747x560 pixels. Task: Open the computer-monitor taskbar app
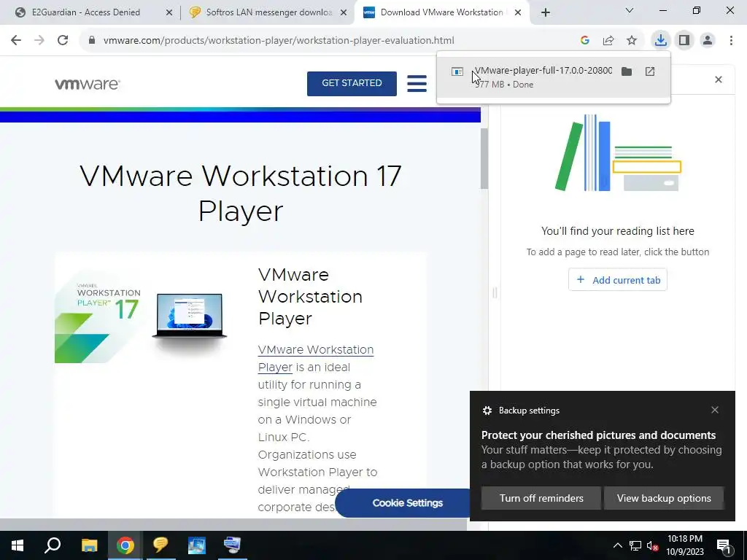tap(232, 545)
